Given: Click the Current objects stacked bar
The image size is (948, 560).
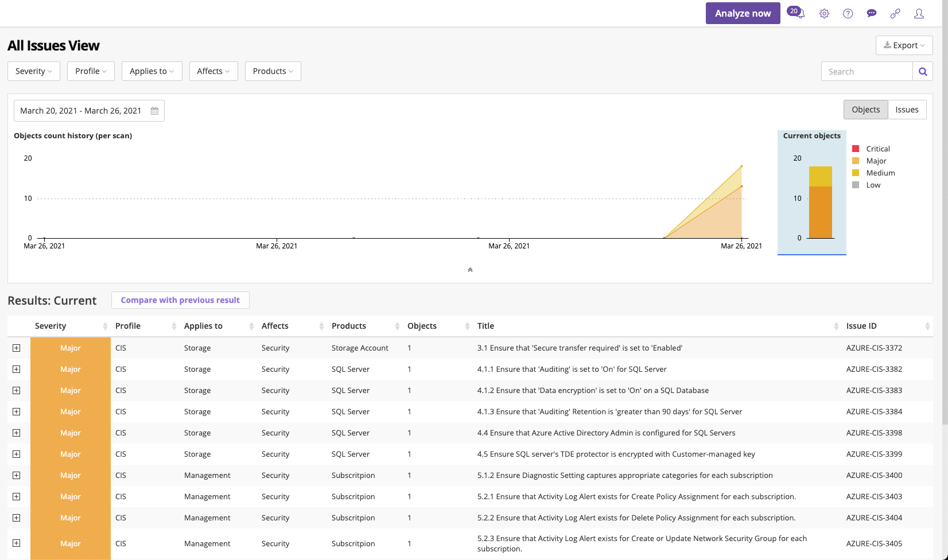Looking at the screenshot, I should pos(821,203).
